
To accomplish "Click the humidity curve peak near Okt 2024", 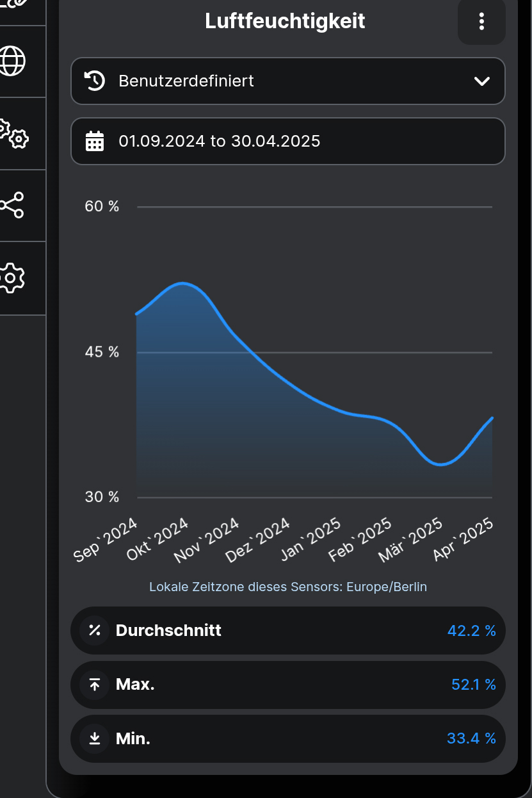I will [184, 283].
